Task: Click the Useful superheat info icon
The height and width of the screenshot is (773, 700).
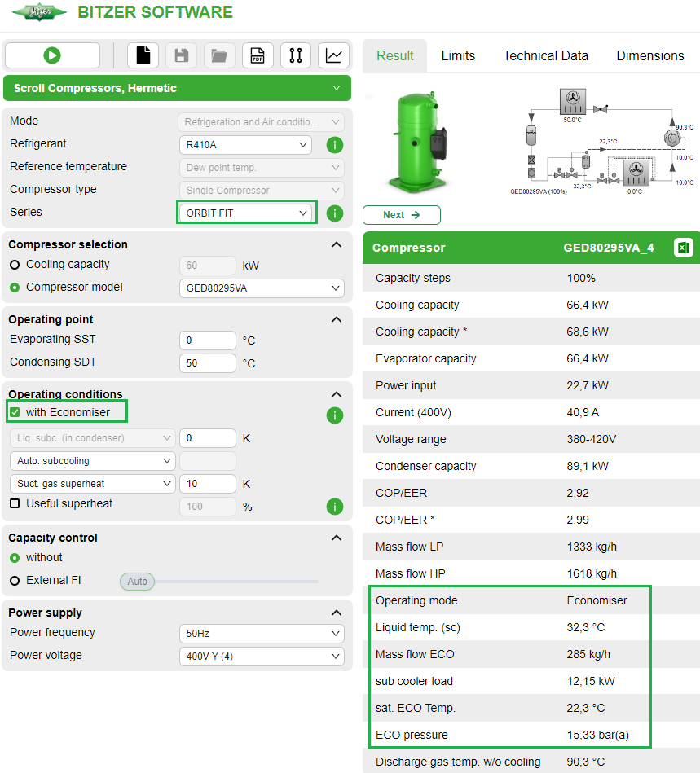Action: pos(334,507)
